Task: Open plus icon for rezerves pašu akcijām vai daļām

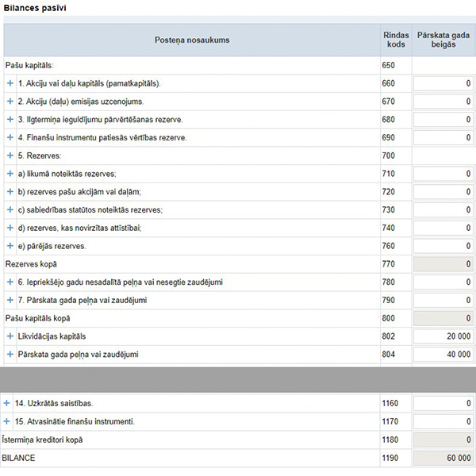Action: coord(10,191)
